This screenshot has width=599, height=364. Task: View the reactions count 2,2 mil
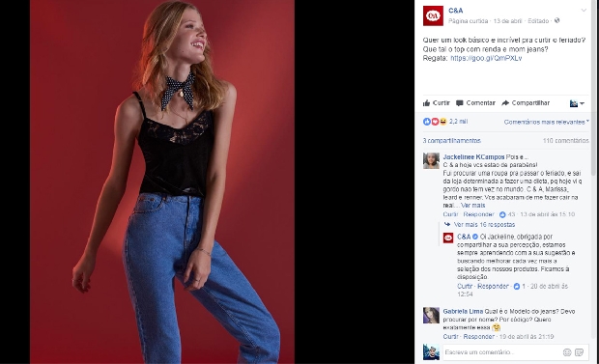[458, 122]
